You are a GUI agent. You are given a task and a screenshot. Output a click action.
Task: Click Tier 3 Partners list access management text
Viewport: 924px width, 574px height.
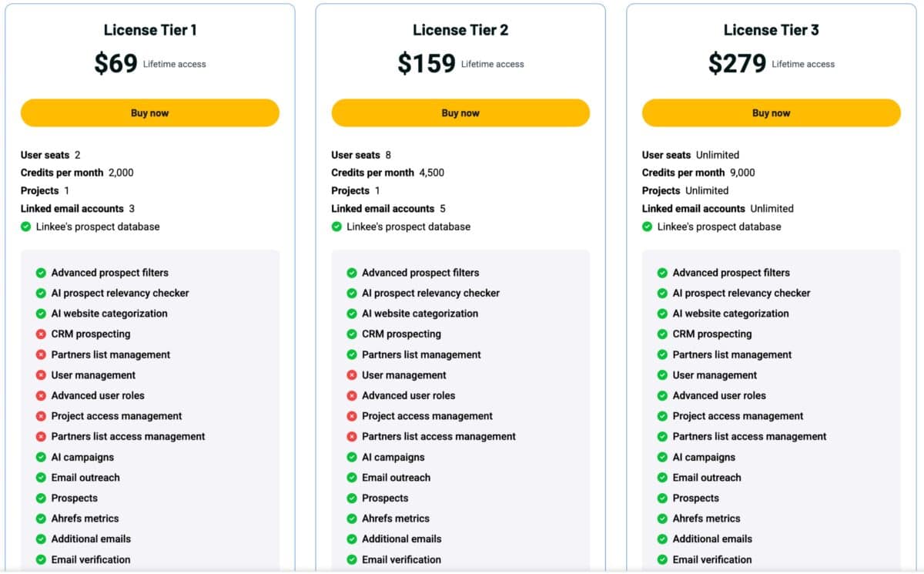click(749, 436)
